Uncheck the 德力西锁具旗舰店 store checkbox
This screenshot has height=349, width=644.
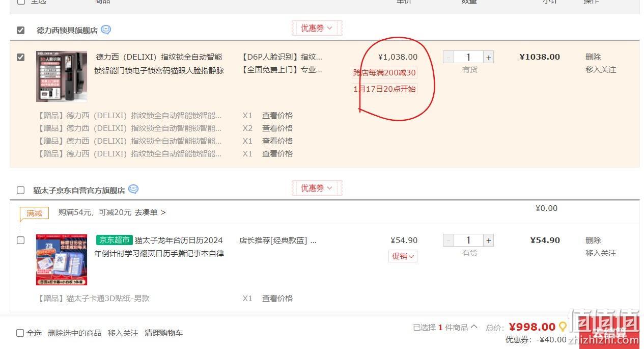click(x=20, y=30)
